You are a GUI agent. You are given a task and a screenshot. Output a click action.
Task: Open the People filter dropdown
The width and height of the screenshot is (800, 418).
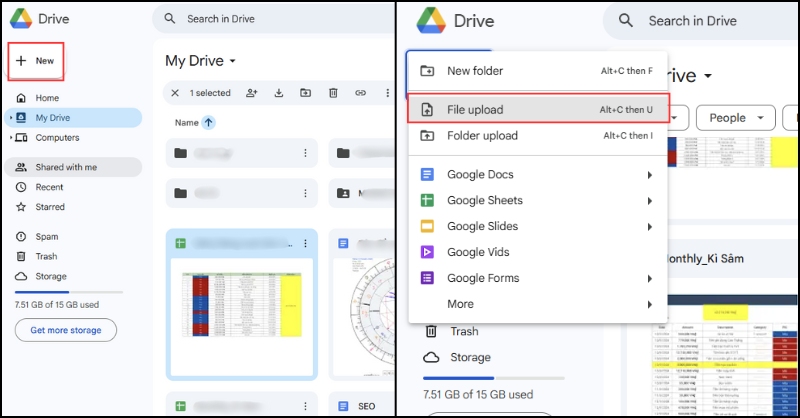(x=736, y=118)
